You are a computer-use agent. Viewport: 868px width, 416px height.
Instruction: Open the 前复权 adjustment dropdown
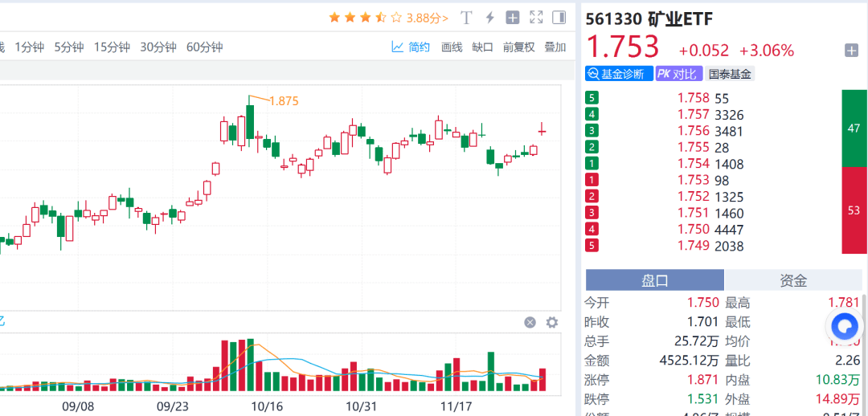(518, 47)
